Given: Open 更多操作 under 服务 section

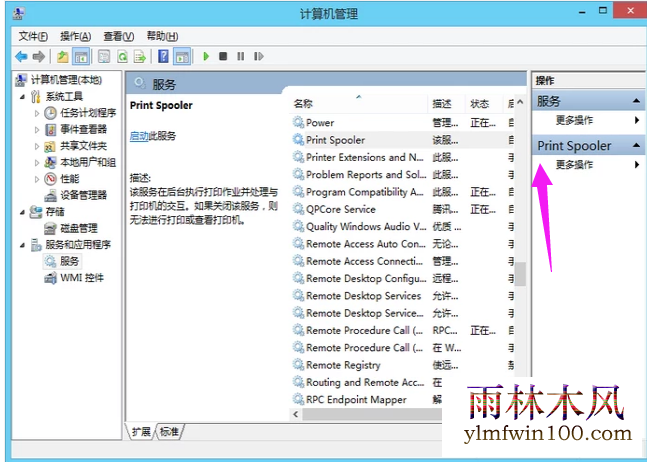Looking at the screenshot, I should (x=574, y=120).
